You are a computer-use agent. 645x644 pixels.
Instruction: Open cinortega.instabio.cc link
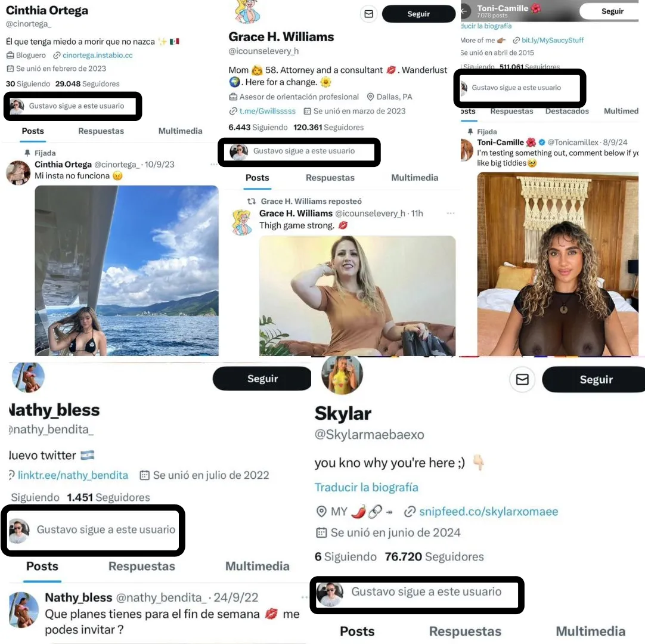tap(98, 55)
